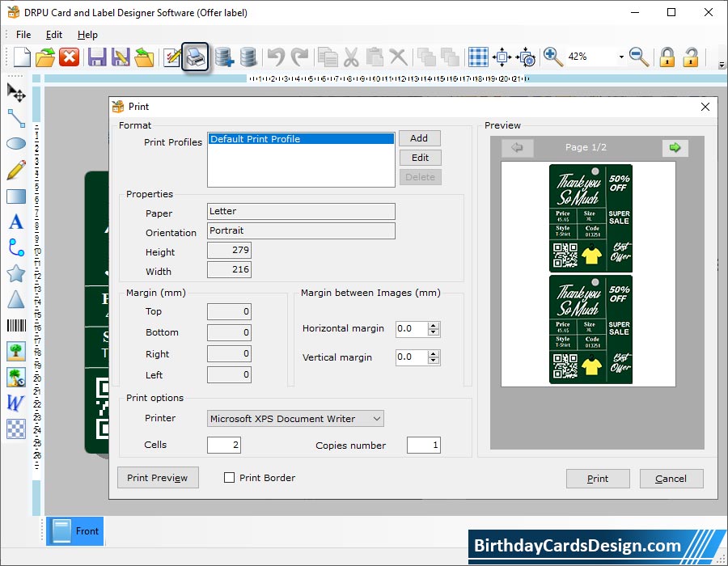Screen dimensions: 728x566
Task: Click the Horizontal margin value field
Action: [x=412, y=328]
